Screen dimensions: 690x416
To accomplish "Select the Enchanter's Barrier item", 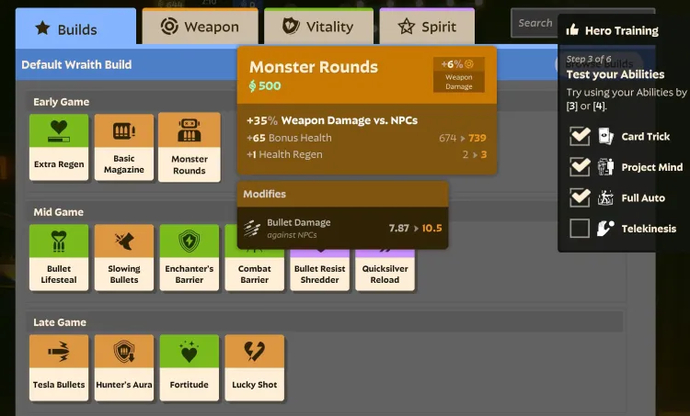I will (189, 257).
